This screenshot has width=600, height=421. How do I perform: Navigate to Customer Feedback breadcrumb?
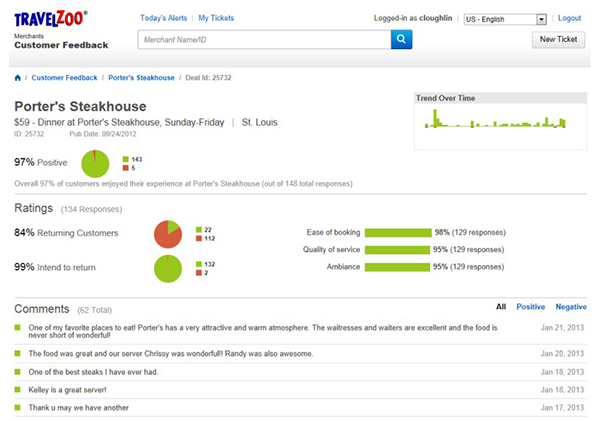tap(64, 77)
